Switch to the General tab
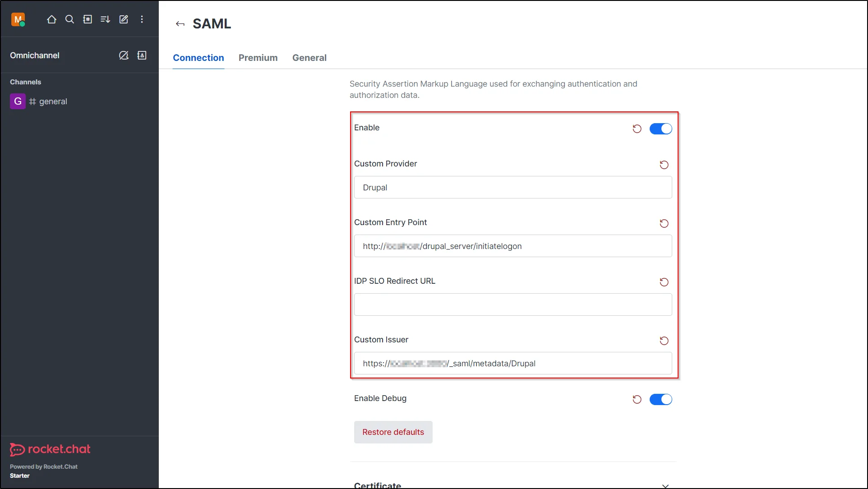The image size is (868, 489). pyautogui.click(x=309, y=58)
